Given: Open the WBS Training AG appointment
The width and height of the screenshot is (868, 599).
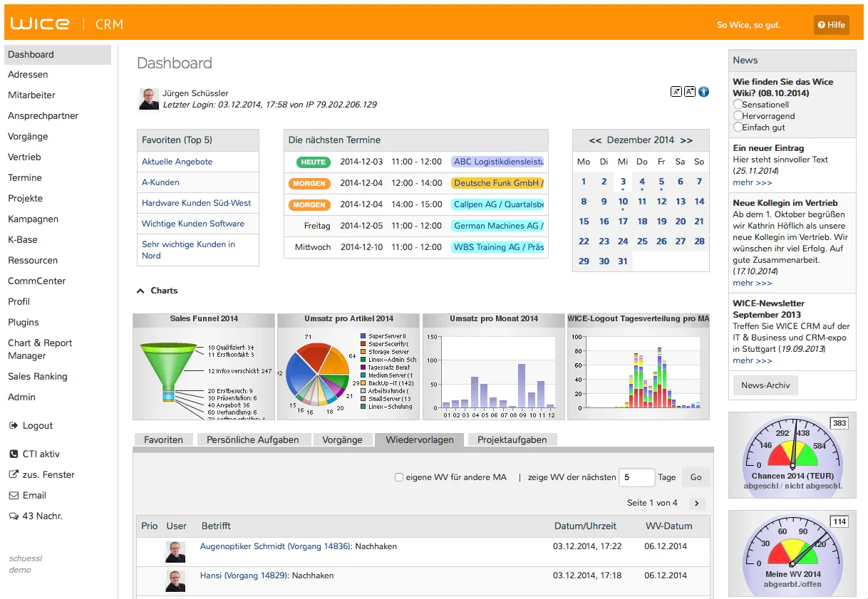Looking at the screenshot, I should tap(497, 247).
